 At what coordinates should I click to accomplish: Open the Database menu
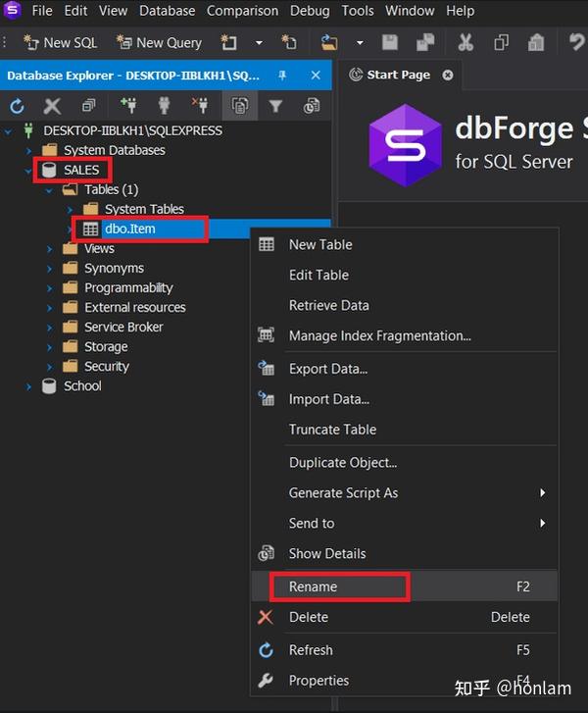click(x=168, y=11)
